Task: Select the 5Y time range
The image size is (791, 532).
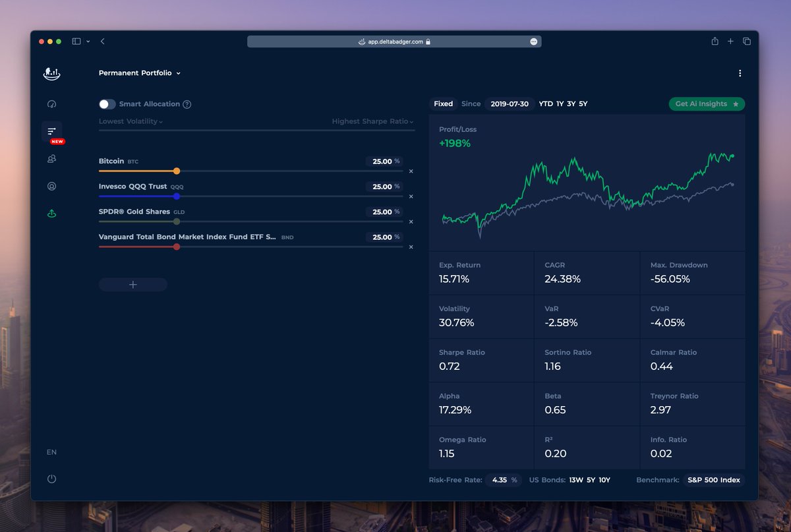Action: [x=583, y=103]
